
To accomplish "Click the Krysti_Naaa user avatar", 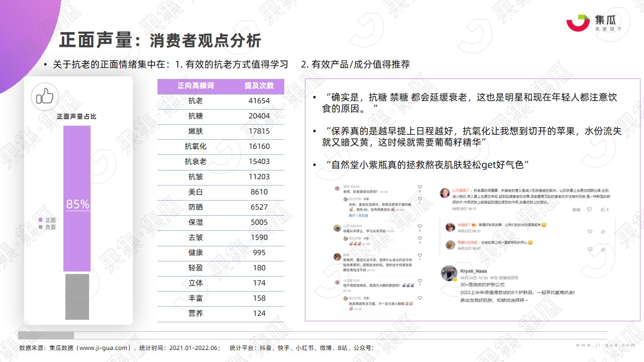I will 449,274.
